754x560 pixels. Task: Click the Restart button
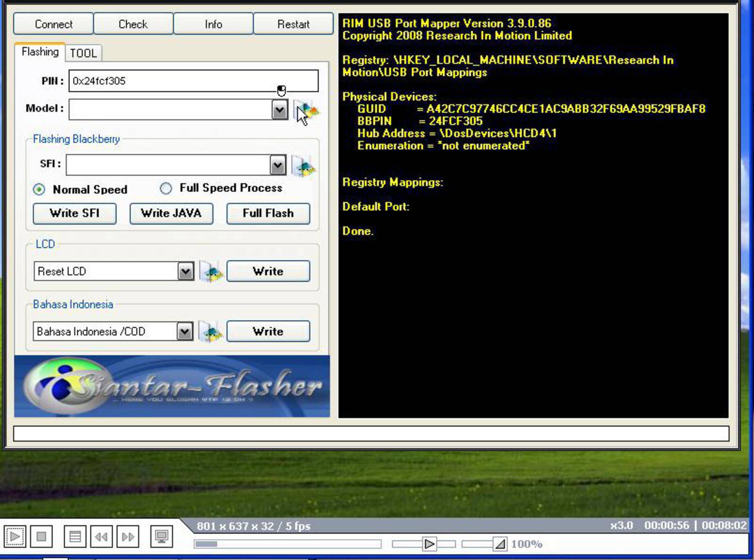(x=293, y=24)
